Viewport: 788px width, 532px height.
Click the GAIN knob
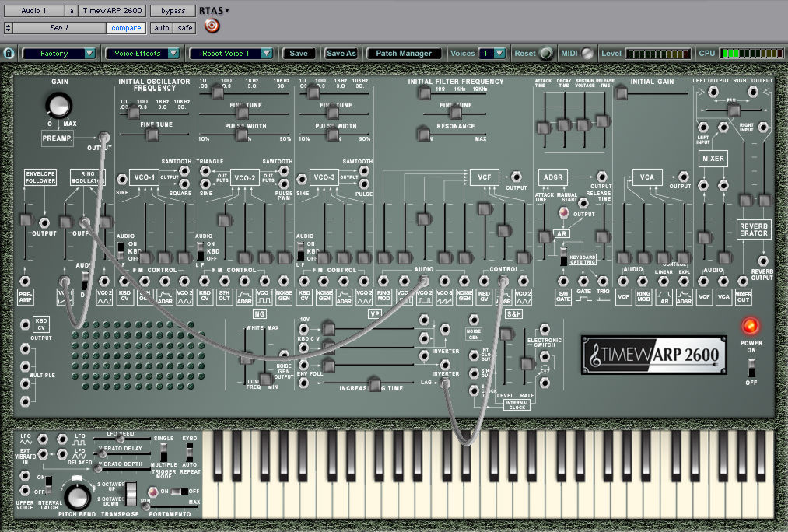[59, 105]
